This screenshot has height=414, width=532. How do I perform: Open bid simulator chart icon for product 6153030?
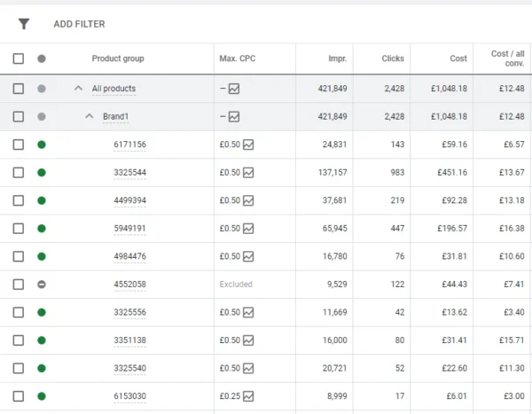click(x=249, y=396)
